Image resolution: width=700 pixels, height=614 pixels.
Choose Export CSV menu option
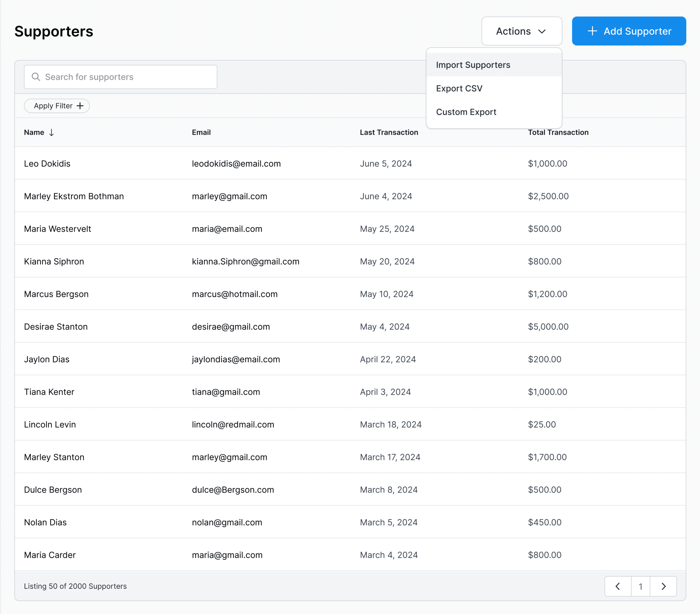click(x=459, y=88)
